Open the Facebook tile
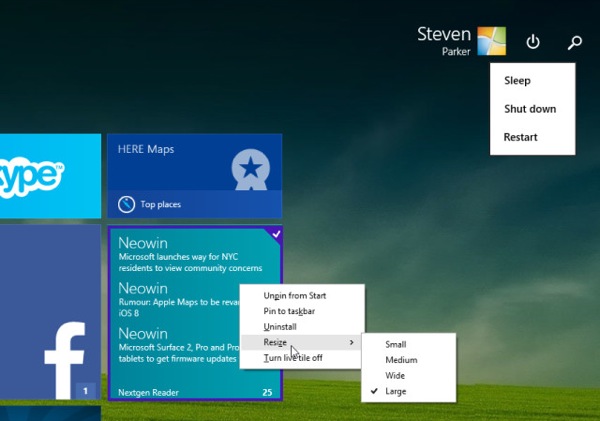 coord(51,312)
